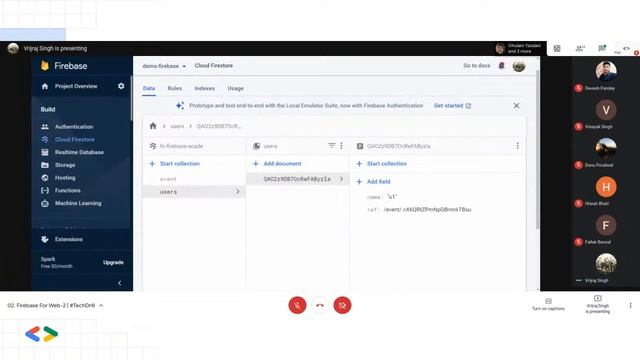Open the users collection three-dot menu
The width and height of the screenshot is (640, 360).
point(342,146)
